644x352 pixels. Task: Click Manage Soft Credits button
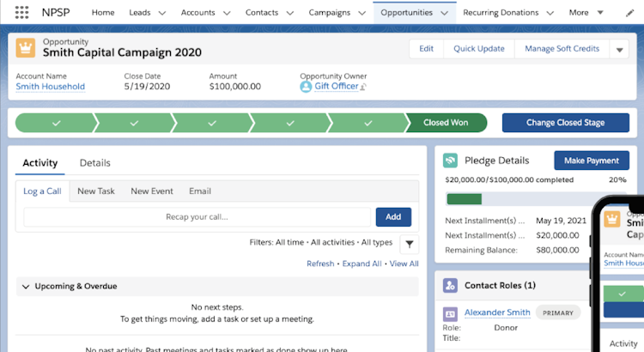[x=562, y=49]
